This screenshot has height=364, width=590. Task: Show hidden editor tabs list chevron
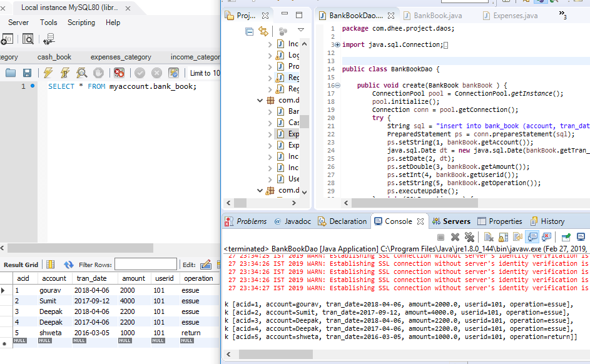[x=562, y=15]
